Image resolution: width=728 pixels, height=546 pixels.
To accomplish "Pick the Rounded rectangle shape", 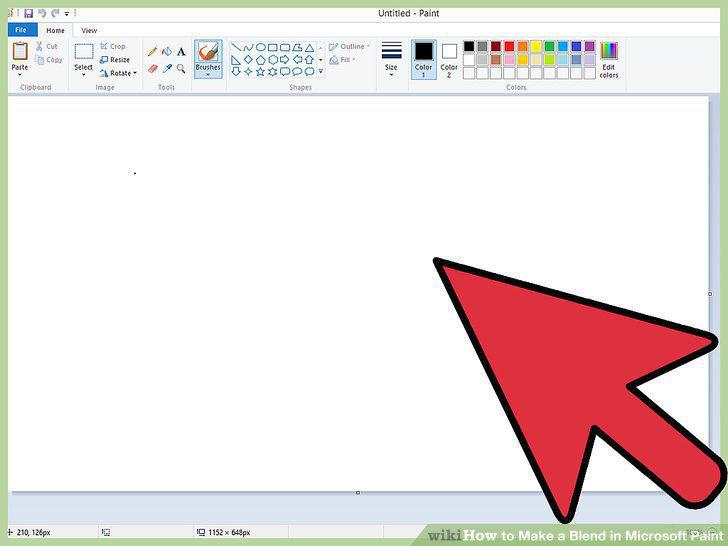I will 285,47.
